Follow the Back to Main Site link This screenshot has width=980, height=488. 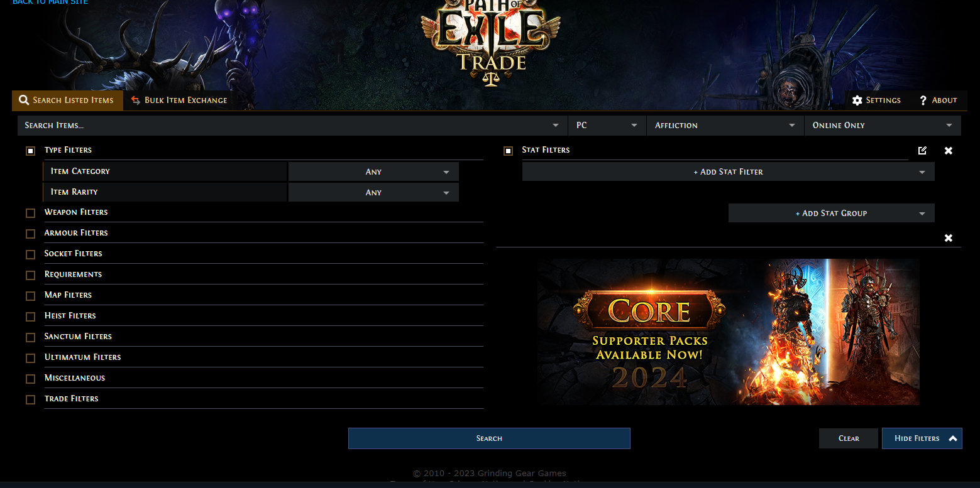click(50, 3)
